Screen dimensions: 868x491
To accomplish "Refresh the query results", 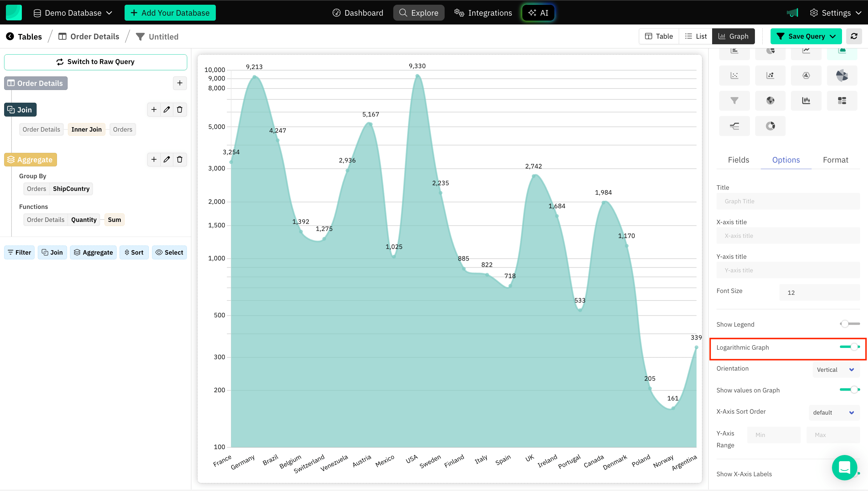I will (x=854, y=36).
